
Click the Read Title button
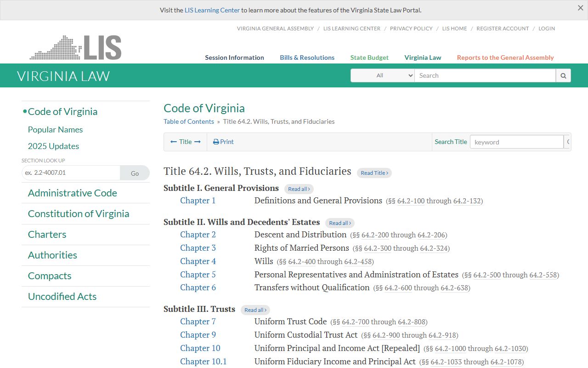(x=374, y=173)
